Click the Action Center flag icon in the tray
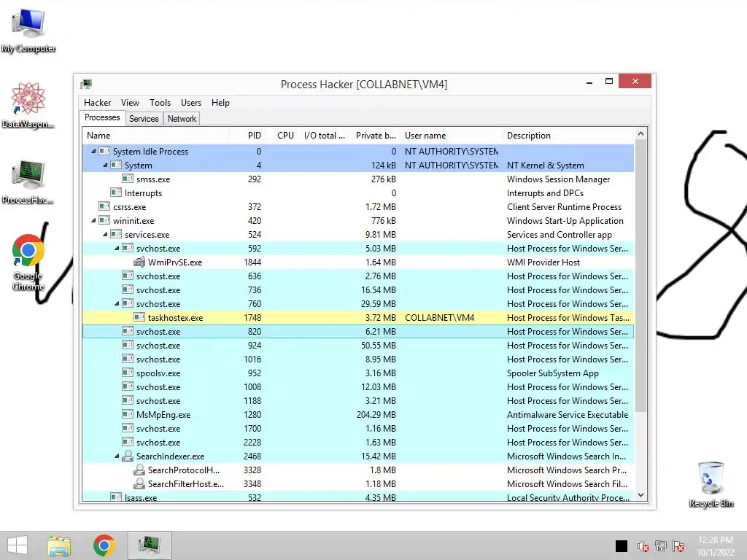Viewport: 747px width, 560px height. point(678,546)
